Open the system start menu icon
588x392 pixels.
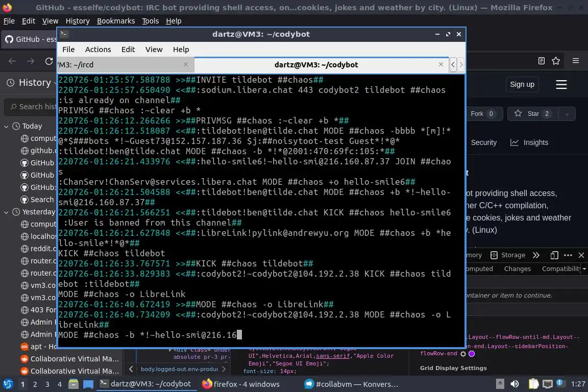(x=8, y=384)
